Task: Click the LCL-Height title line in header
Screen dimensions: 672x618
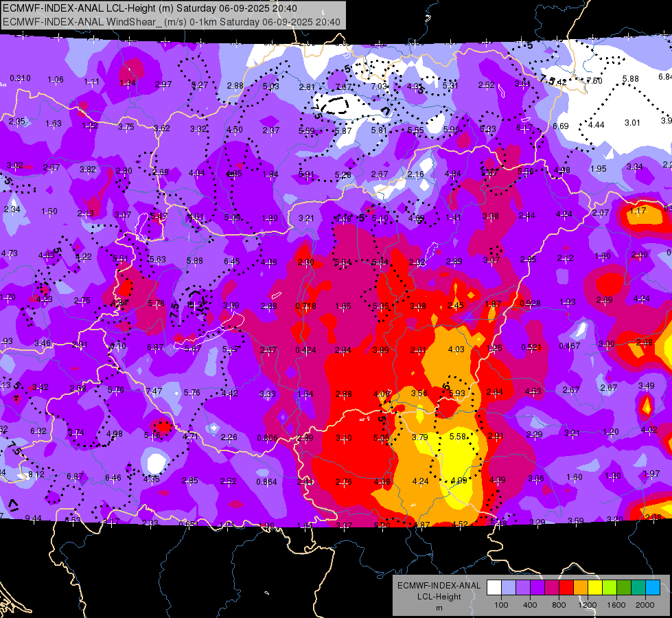Action: 150,8
